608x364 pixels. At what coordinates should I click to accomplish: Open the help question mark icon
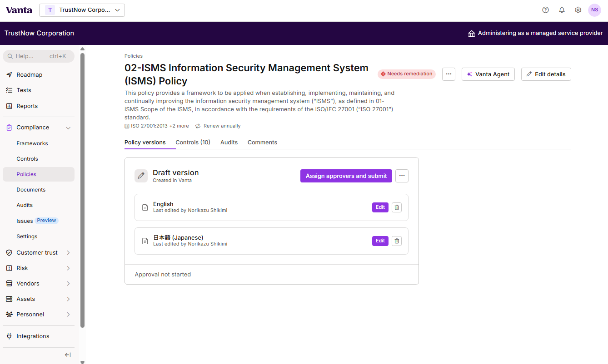545,10
